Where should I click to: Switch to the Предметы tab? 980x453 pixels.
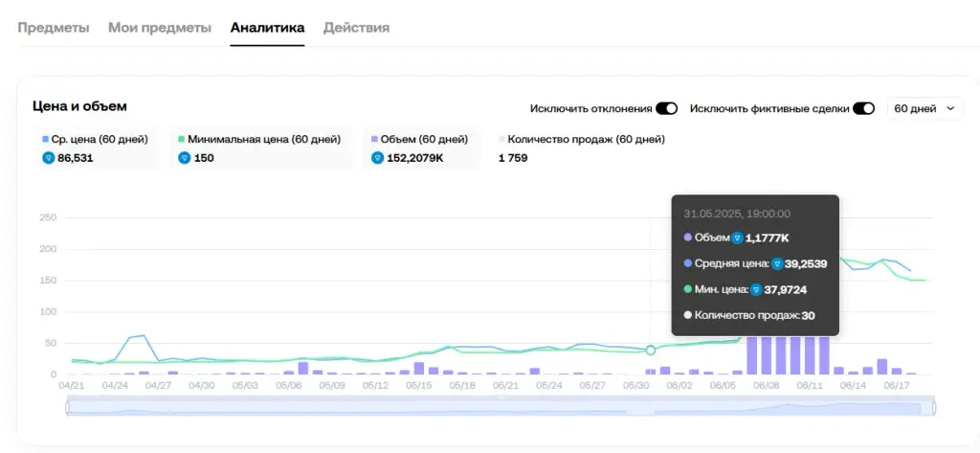click(x=54, y=28)
